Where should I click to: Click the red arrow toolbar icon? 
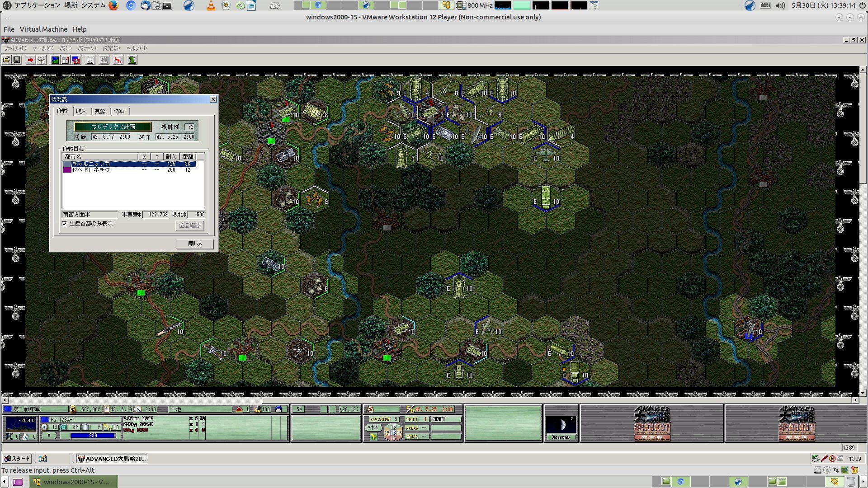(30, 60)
